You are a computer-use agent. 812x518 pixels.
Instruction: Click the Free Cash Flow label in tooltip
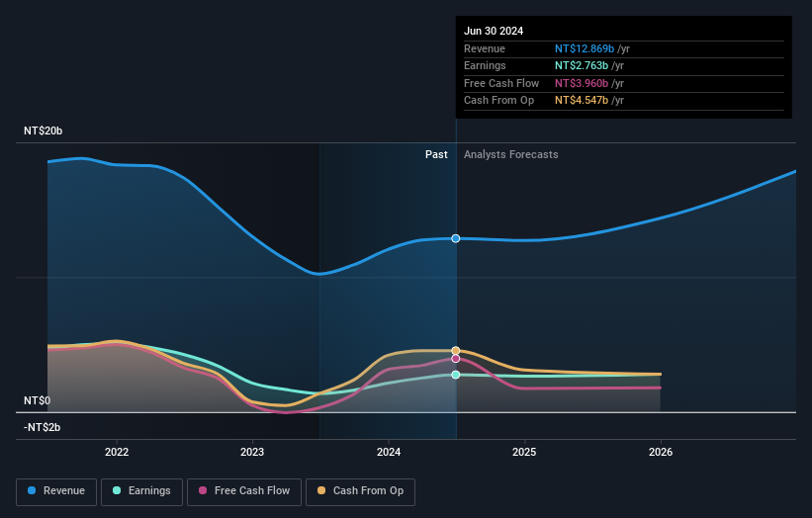(501, 83)
